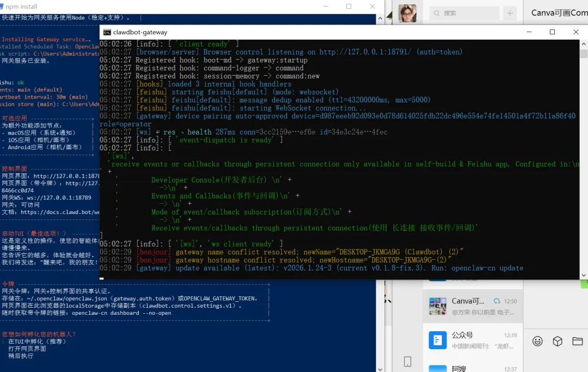
Task: Click the cube icon in WeChat toolbar
Action: pos(558,341)
